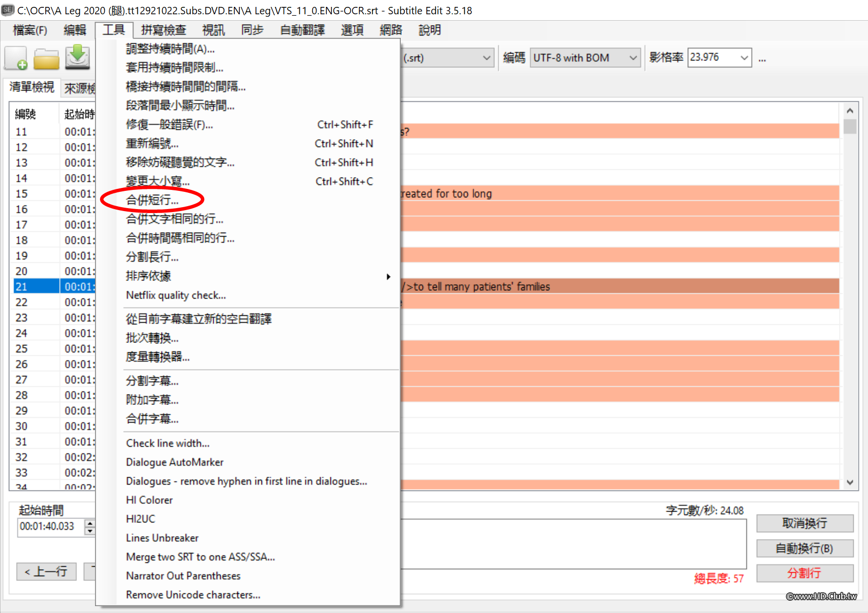This screenshot has width=868, height=613.
Task: Click the start time field 00:01:40.033
Action: [x=51, y=526]
